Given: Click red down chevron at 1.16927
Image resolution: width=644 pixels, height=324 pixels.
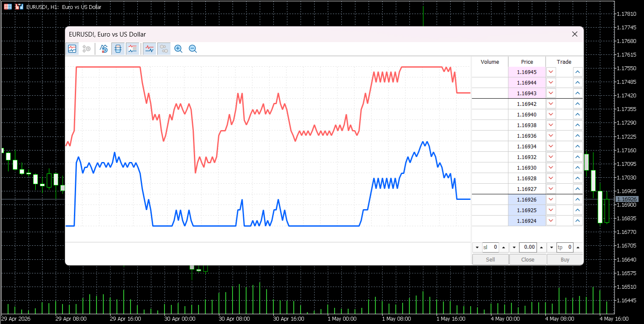Looking at the screenshot, I should pyautogui.click(x=551, y=189).
